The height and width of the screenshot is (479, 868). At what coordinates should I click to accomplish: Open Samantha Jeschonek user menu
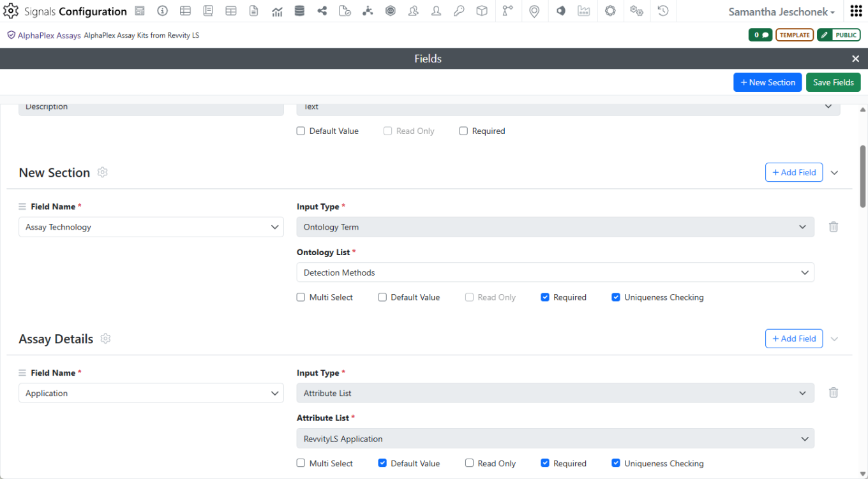pos(781,11)
